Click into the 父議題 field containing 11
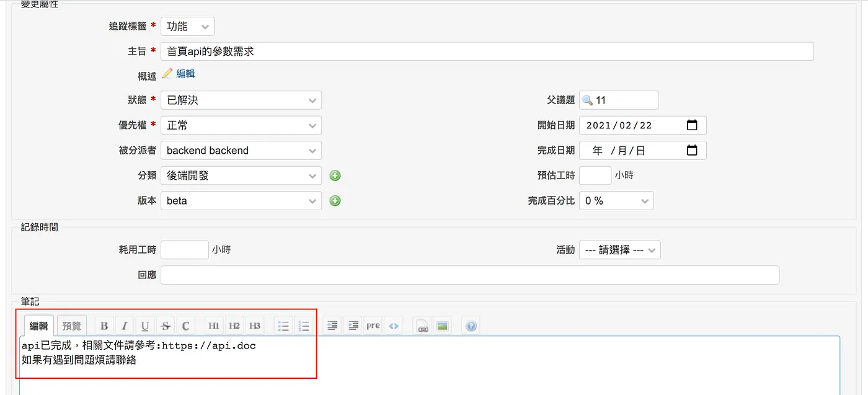 (x=619, y=100)
